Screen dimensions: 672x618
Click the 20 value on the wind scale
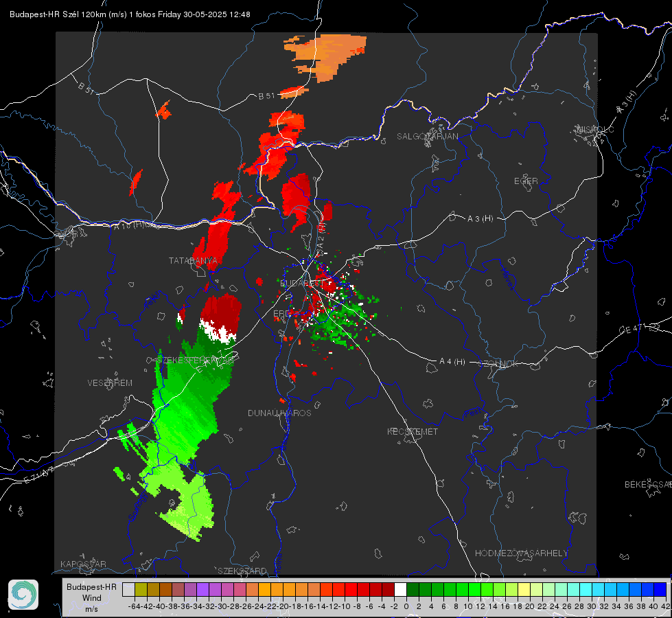point(530,606)
